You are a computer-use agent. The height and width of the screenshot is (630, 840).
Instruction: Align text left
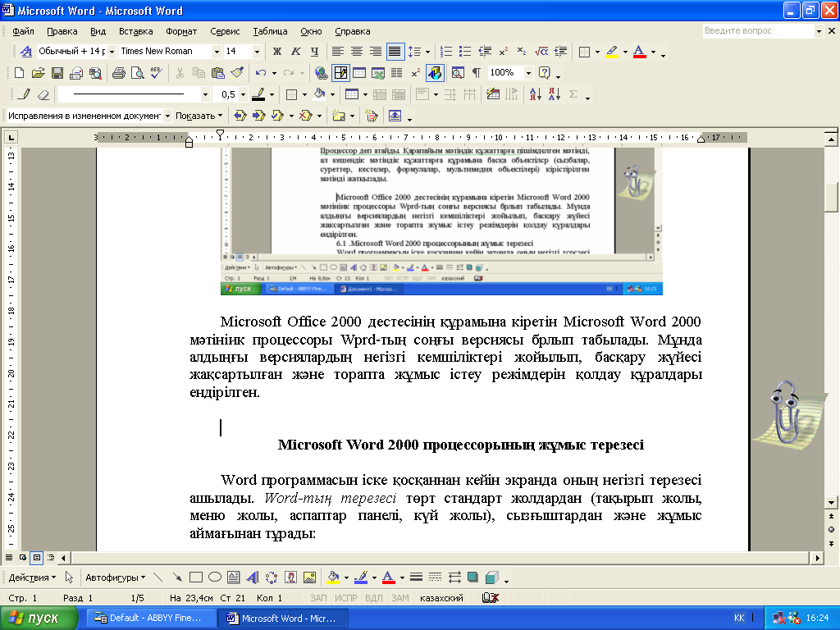(337, 52)
